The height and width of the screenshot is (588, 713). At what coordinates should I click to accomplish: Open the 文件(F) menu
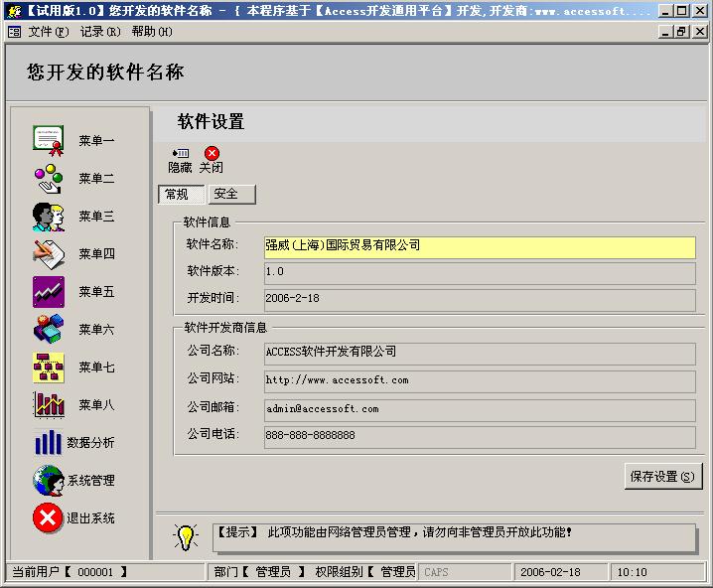[x=49, y=32]
